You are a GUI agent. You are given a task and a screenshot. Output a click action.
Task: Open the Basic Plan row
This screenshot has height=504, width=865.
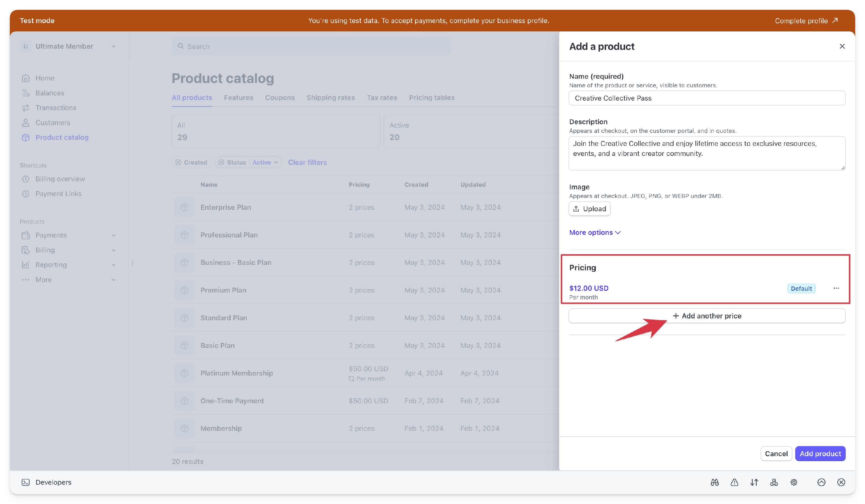click(365, 345)
